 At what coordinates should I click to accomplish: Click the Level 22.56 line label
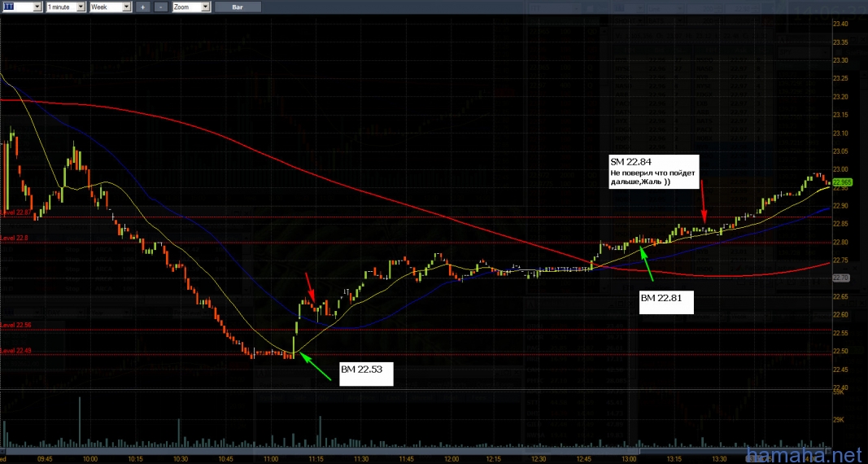15,325
